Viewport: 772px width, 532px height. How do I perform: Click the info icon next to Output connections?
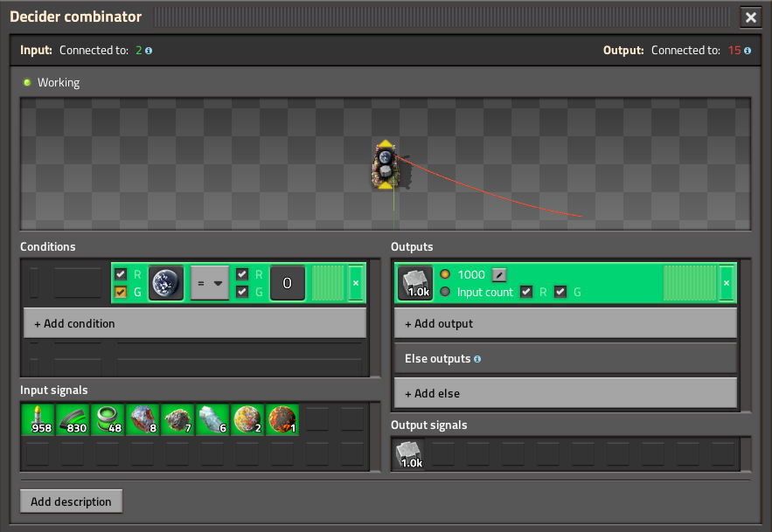[x=748, y=51]
